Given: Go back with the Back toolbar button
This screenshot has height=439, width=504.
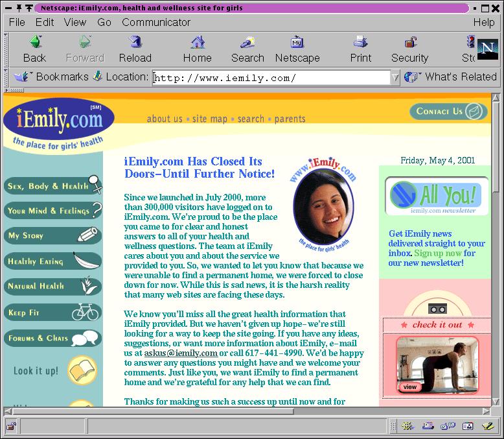Looking at the screenshot, I should click(x=35, y=49).
